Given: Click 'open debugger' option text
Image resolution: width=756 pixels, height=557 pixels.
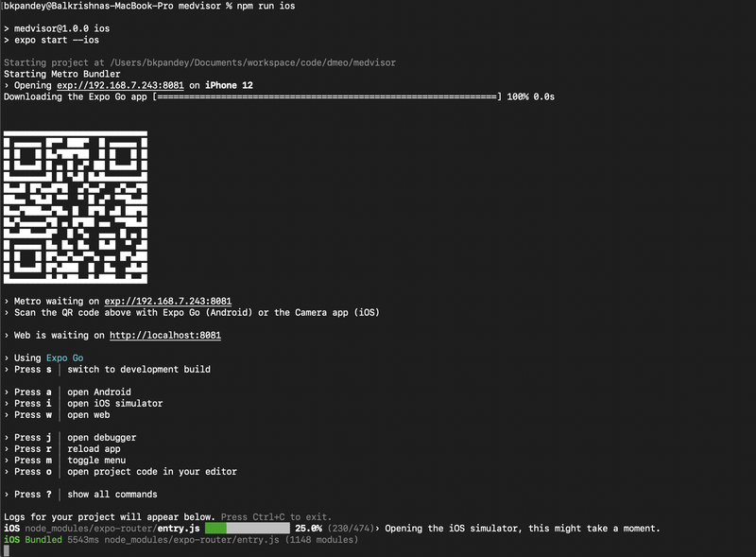Looking at the screenshot, I should click(102, 437).
